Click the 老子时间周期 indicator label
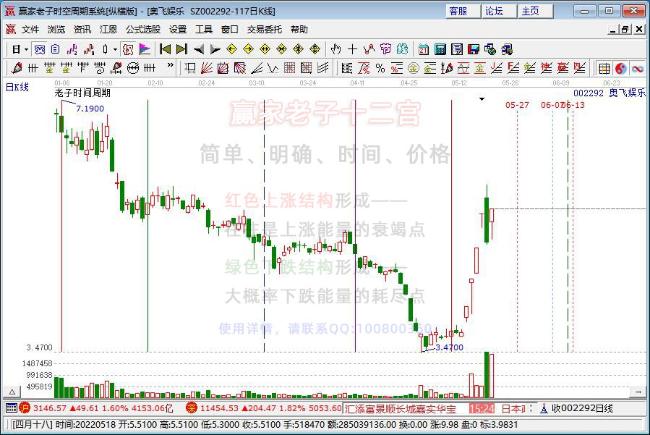This screenshot has width=650, height=435. pyautogui.click(x=82, y=93)
